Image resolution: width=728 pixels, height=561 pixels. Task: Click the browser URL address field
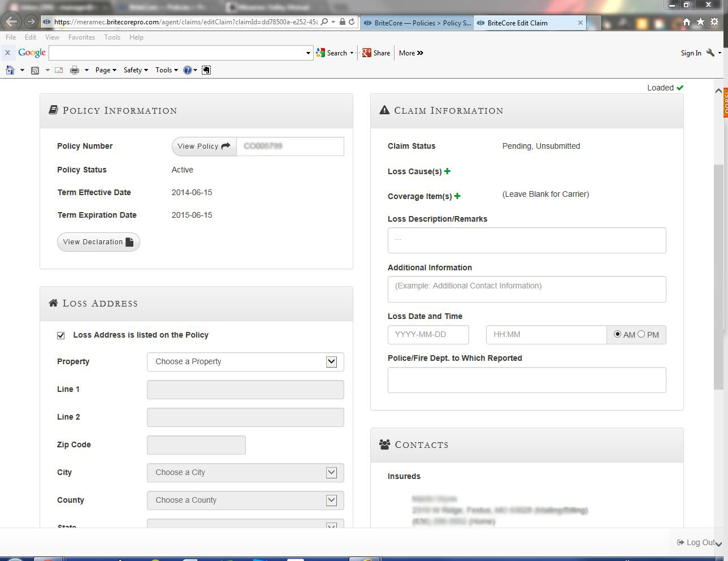point(185,22)
